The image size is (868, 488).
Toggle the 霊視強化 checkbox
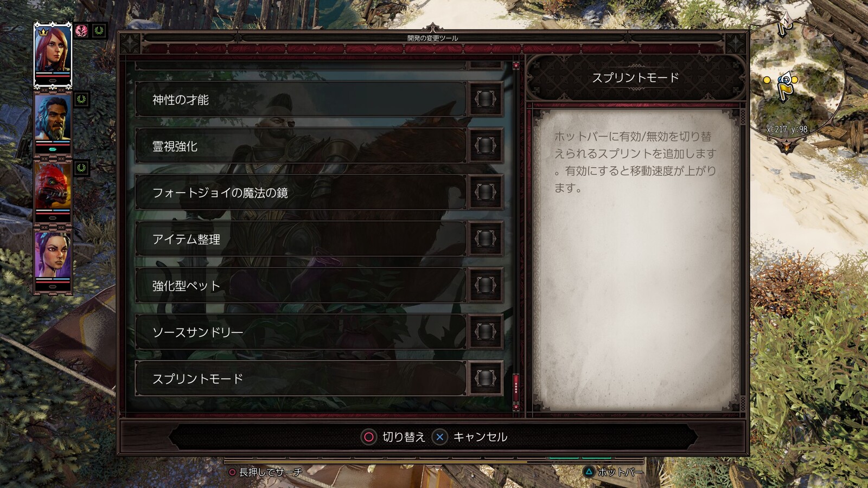(486, 146)
